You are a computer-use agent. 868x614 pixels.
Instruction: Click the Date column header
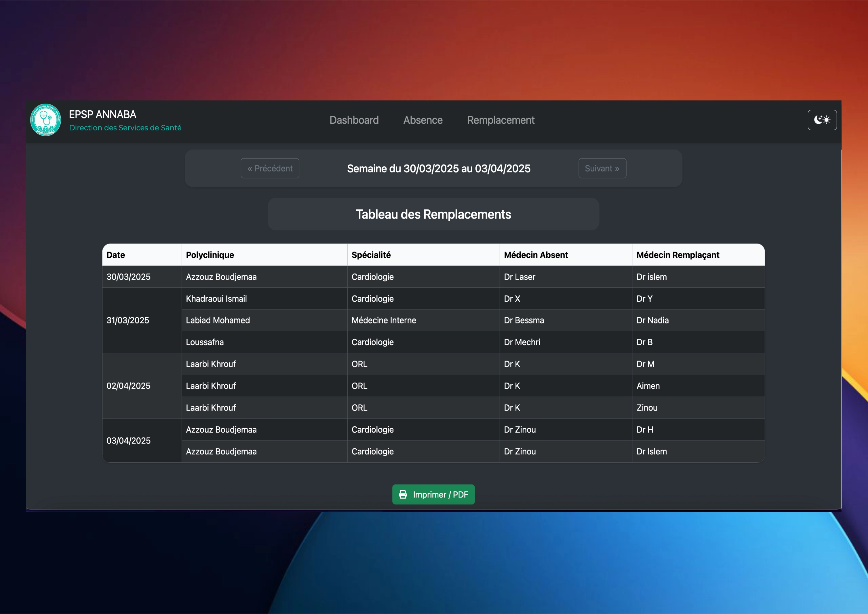click(x=116, y=255)
